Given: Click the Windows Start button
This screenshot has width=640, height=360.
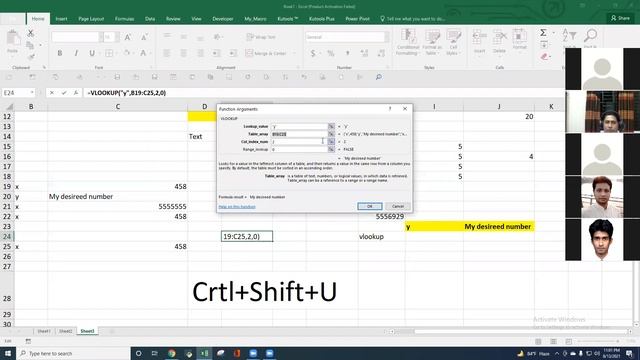Looking at the screenshot, I should tap(8, 353).
